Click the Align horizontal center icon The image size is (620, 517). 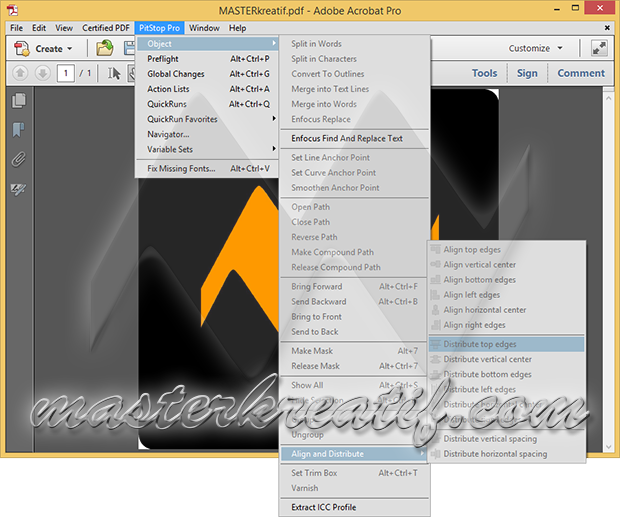[435, 310]
